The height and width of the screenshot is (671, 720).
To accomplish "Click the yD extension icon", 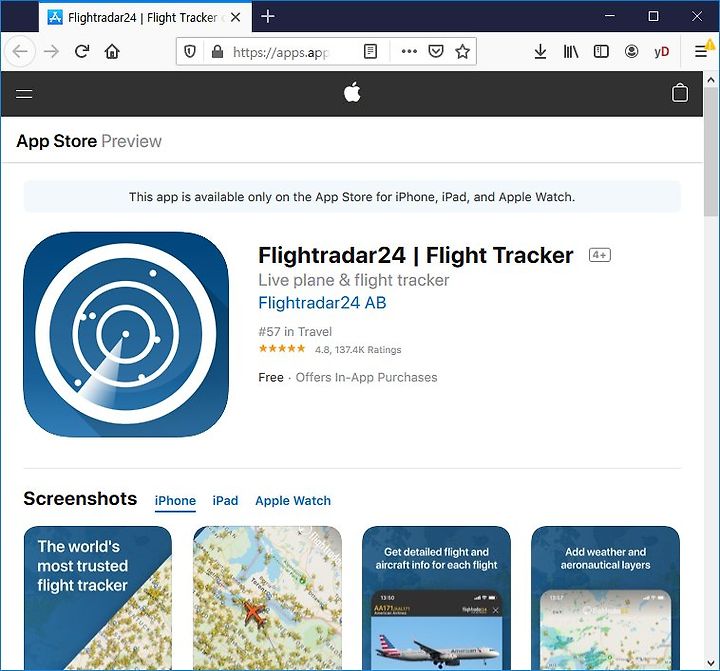I will click(662, 51).
